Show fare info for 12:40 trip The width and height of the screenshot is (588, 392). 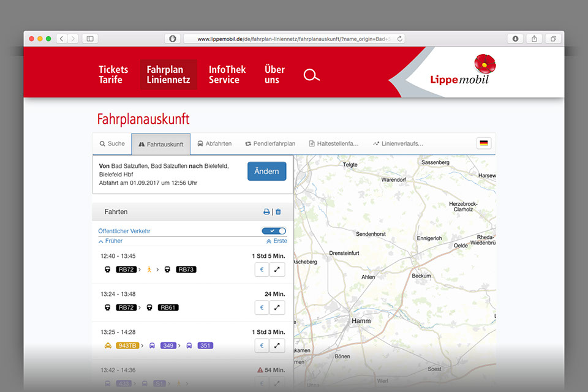pyautogui.click(x=262, y=269)
